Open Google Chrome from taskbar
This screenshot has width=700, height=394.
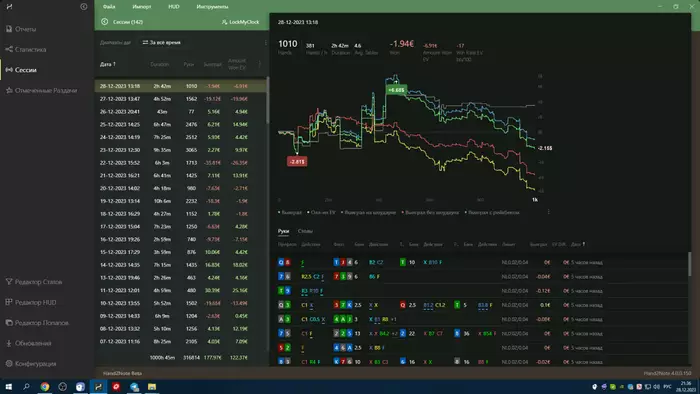click(45, 387)
